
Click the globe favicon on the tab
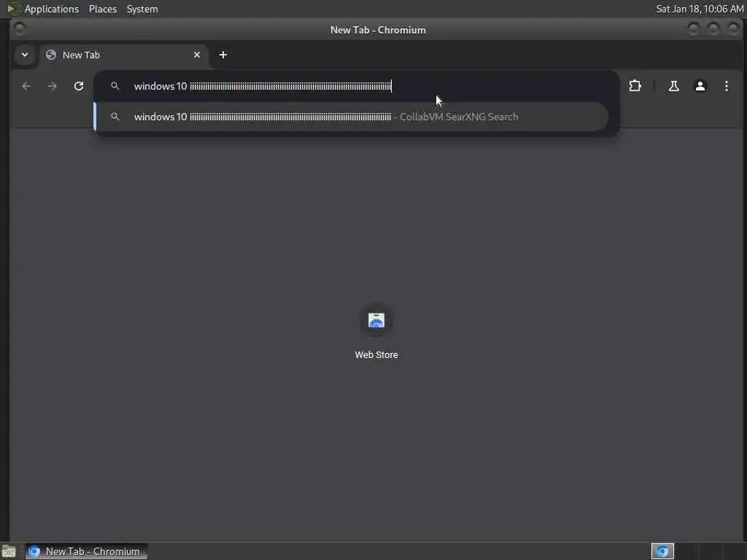[x=51, y=55]
